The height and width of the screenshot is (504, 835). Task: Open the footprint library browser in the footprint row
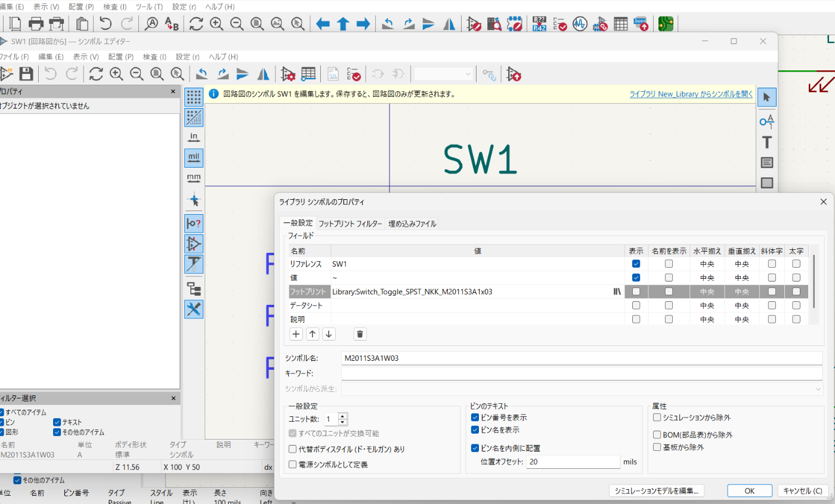617,292
